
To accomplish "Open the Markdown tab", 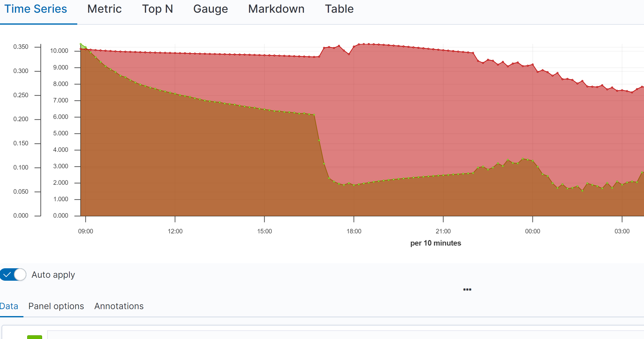I will 276,9.
